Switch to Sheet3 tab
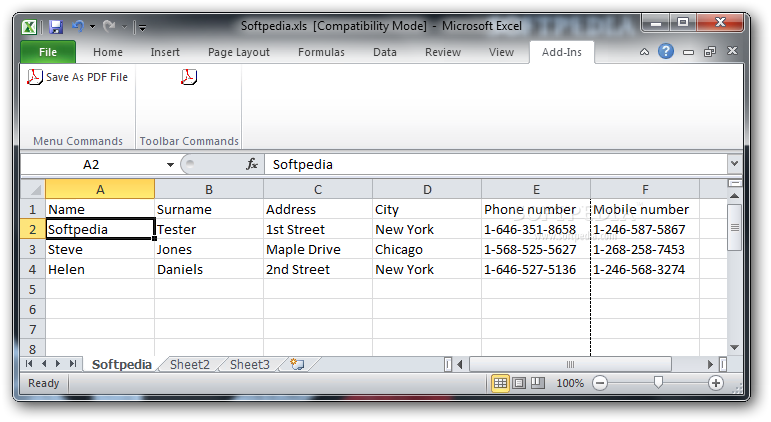This screenshot has height=422, width=771. (x=250, y=364)
